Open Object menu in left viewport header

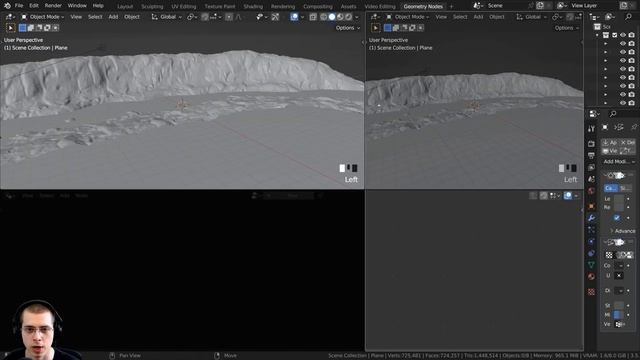click(132, 17)
